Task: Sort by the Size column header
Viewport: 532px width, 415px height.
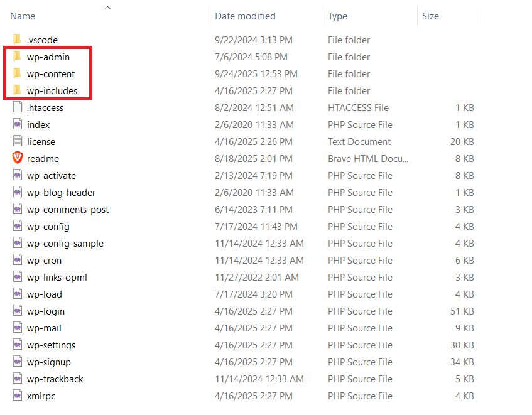Action: 430,16
